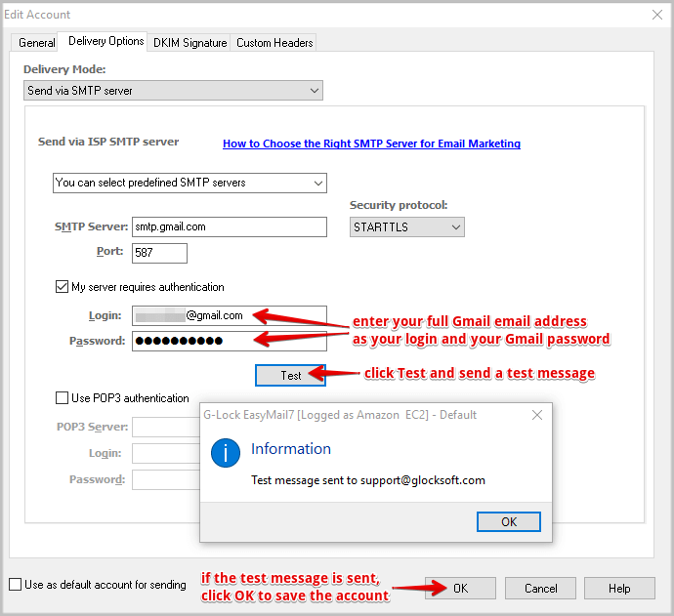Open the predefined SMTP servers dropdown
The height and width of the screenshot is (616, 674).
pyautogui.click(x=190, y=183)
